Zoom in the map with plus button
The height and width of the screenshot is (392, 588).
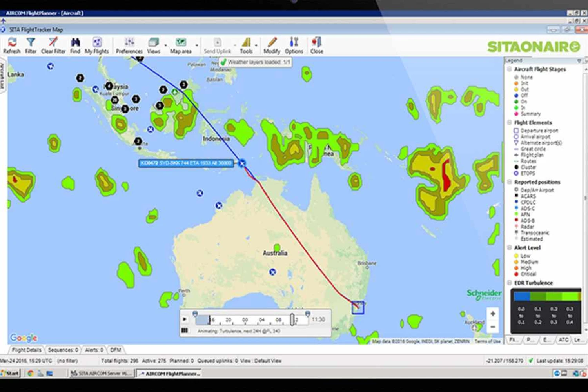pyautogui.click(x=493, y=314)
